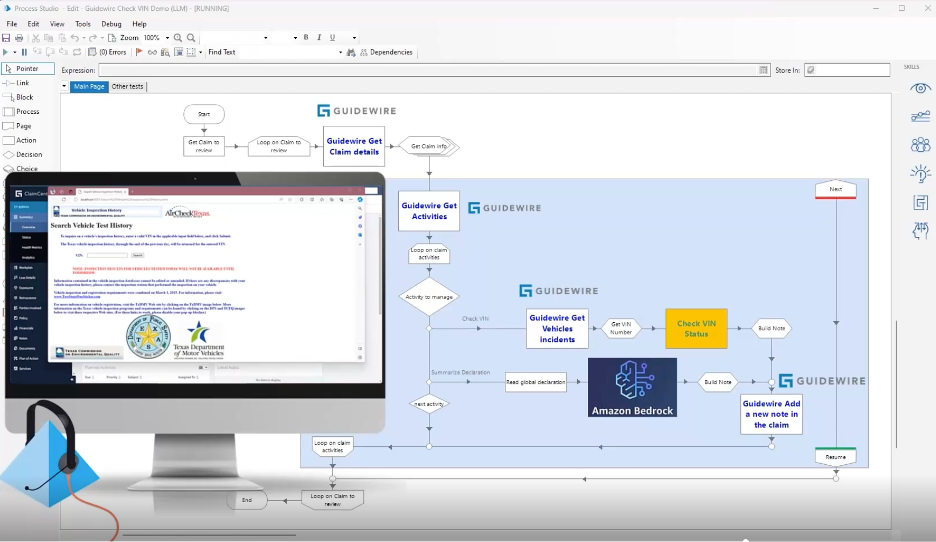Click the Print icon in the toolbar
Image resolution: width=936 pixels, height=542 pixels.
point(19,38)
